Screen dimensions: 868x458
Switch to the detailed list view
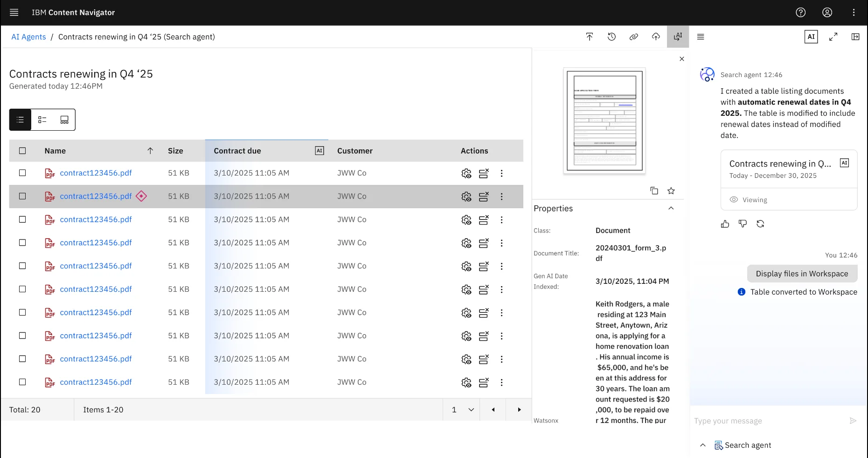coord(42,120)
